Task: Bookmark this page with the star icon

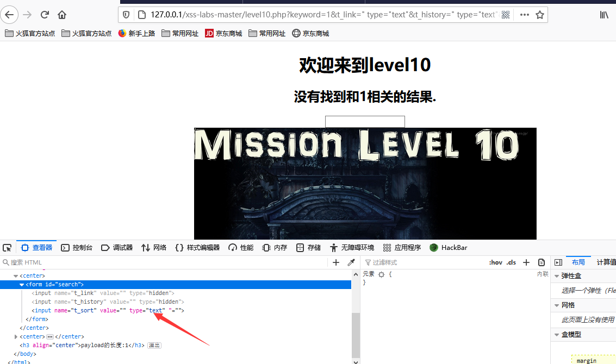Action: 540,15
